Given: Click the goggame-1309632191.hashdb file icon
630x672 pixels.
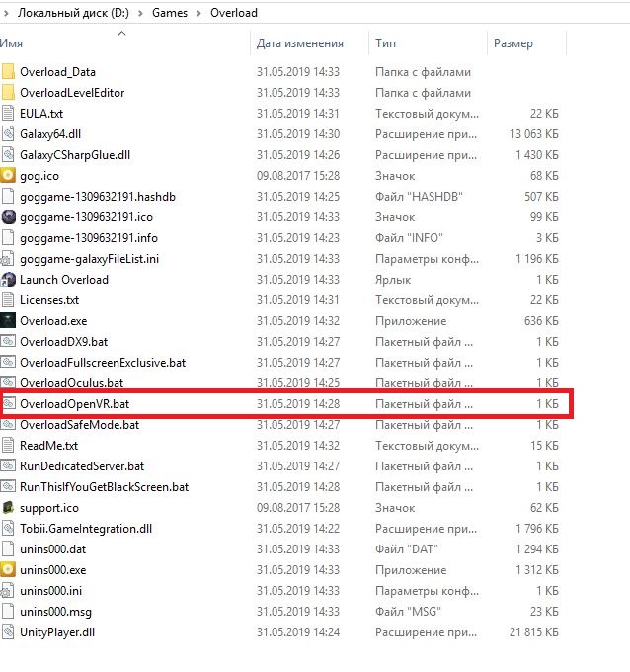Looking at the screenshot, I should [x=8, y=197].
